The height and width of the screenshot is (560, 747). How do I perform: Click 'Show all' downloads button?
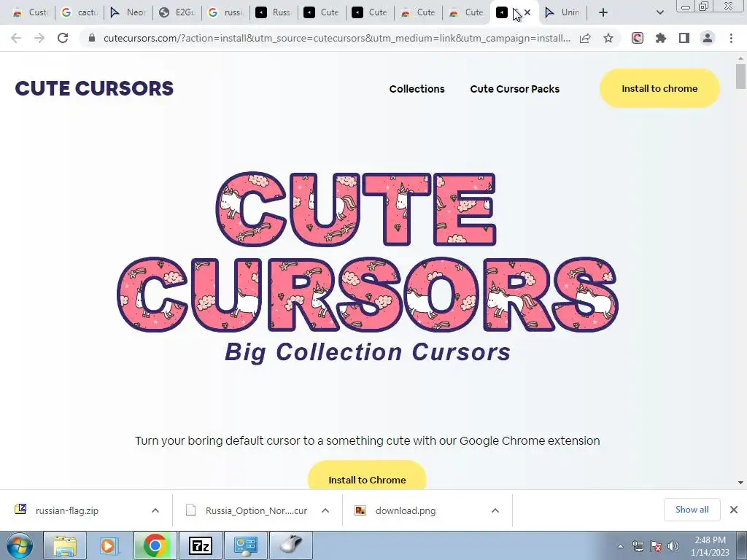[x=692, y=510]
